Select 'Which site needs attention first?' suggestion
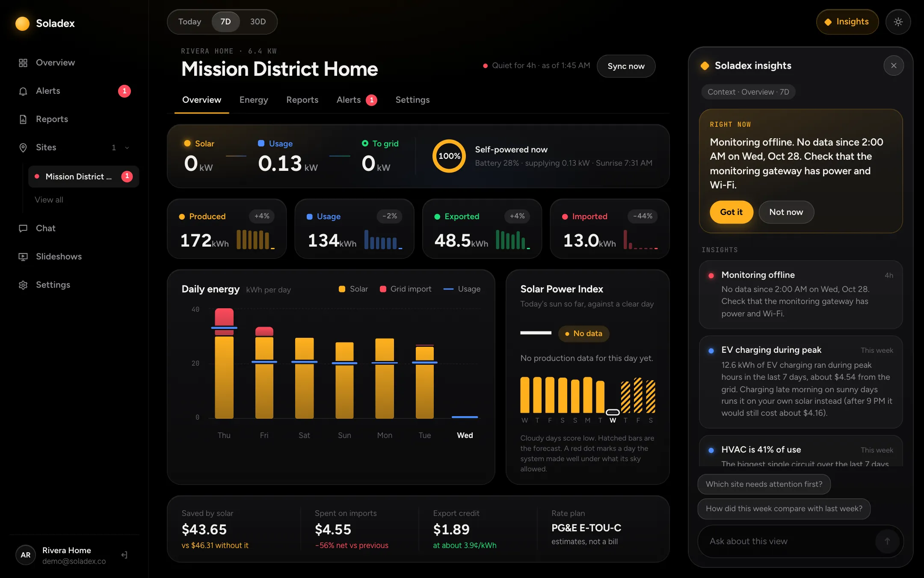 point(764,484)
